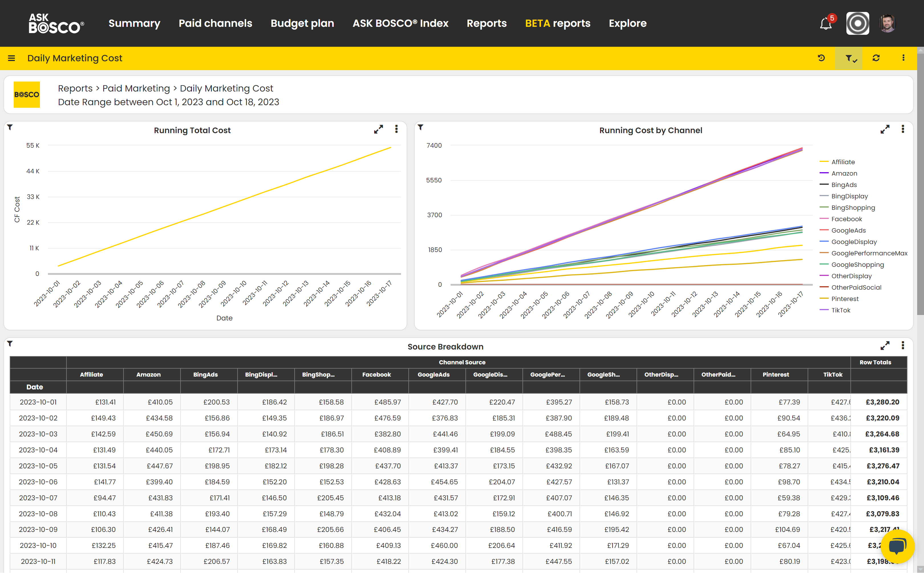
Task: Maximize the Running Cost by Channel chart
Action: tap(885, 130)
